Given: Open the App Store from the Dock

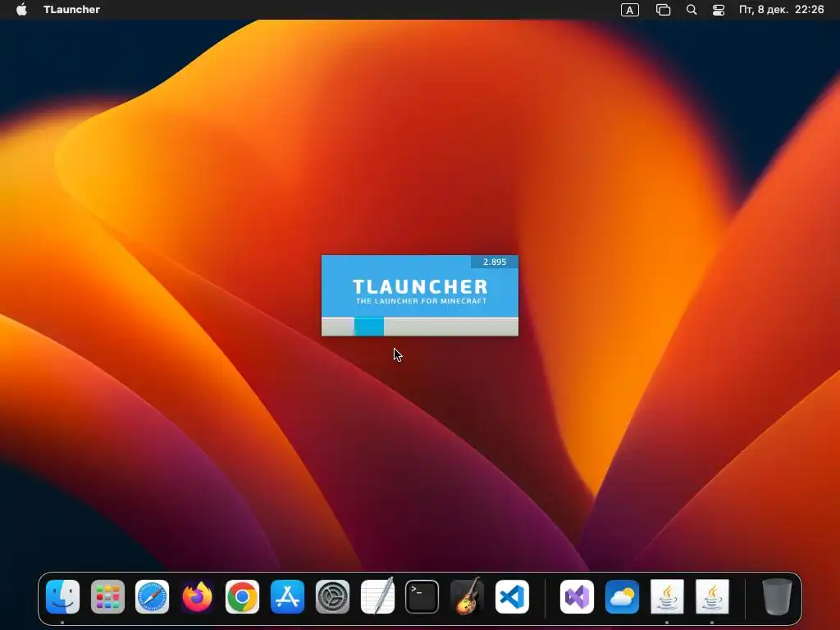Looking at the screenshot, I should tap(287, 597).
